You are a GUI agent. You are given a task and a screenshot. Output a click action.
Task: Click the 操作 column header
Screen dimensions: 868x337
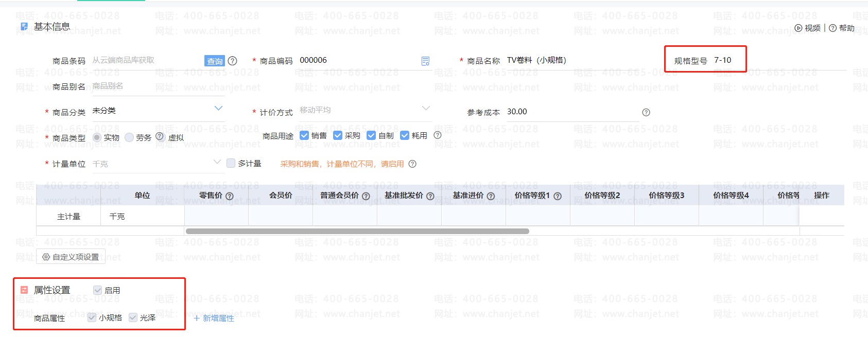click(822, 196)
